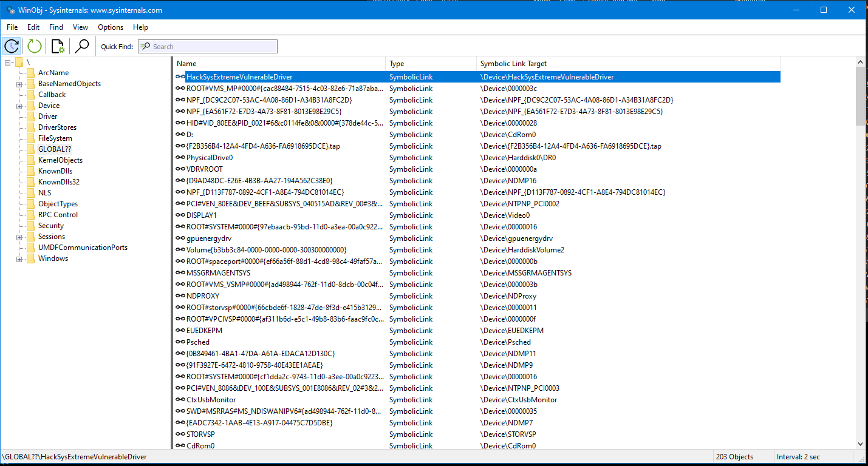This screenshot has height=466, width=868.
Task: Open the Edit menu
Action: [33, 27]
